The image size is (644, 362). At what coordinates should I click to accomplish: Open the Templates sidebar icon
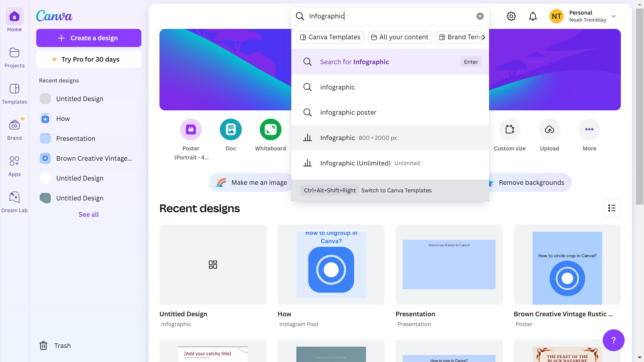[x=14, y=94]
